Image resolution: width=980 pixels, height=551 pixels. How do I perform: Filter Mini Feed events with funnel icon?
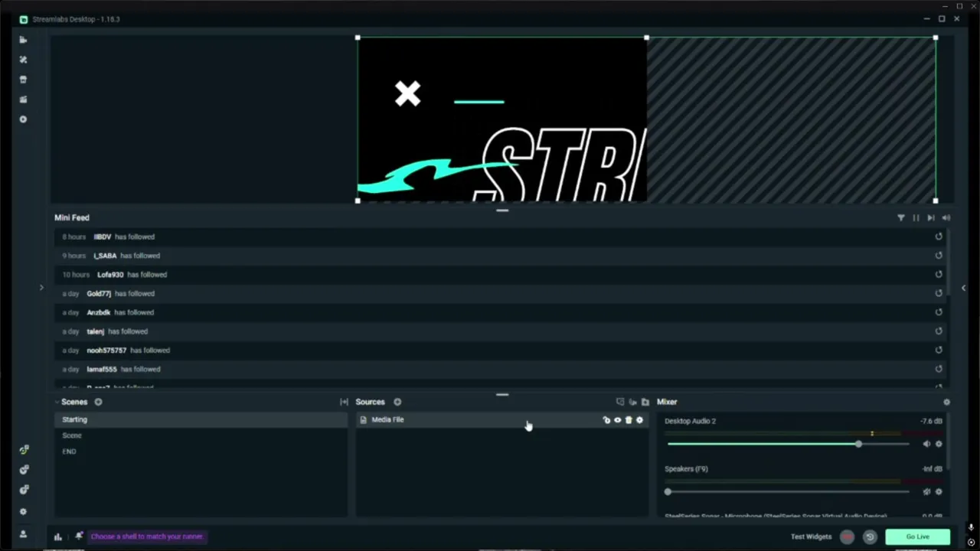coord(901,218)
